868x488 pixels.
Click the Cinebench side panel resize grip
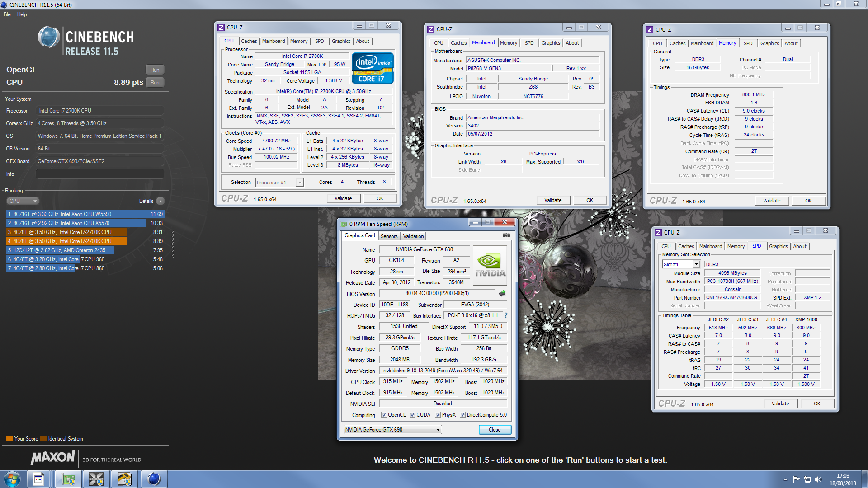[172, 244]
